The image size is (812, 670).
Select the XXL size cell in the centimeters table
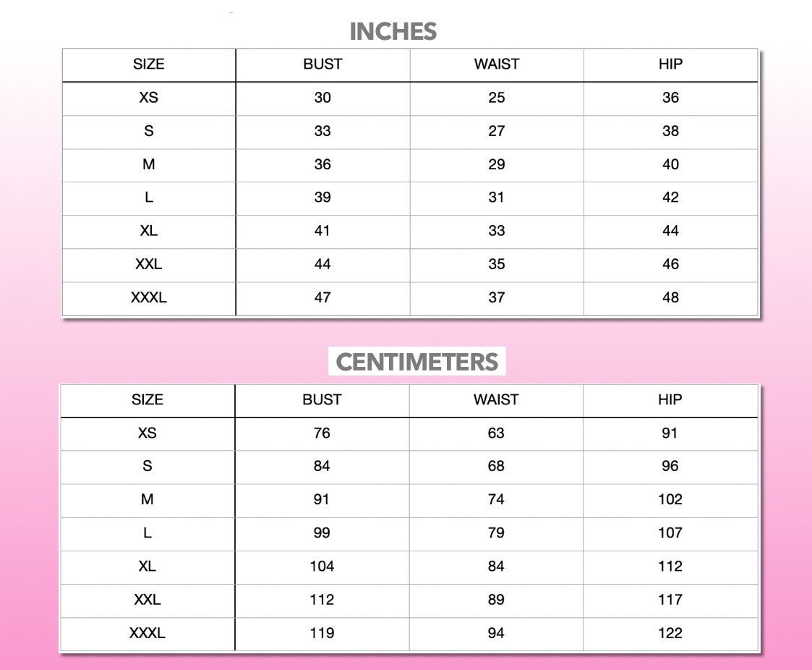pyautogui.click(x=148, y=600)
